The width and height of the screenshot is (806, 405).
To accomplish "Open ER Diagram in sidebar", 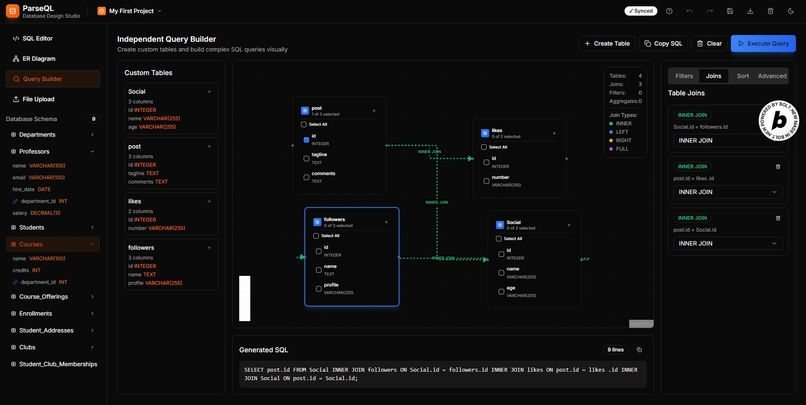I will click(x=52, y=59).
